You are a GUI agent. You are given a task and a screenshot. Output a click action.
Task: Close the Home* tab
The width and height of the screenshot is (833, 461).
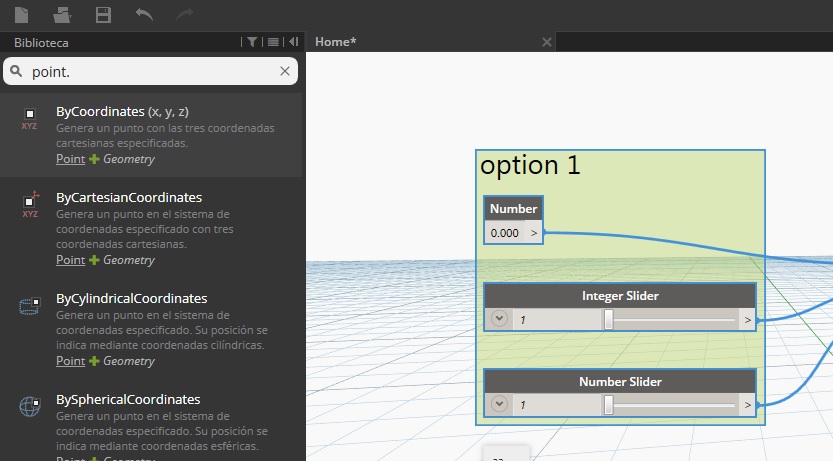[x=546, y=42]
